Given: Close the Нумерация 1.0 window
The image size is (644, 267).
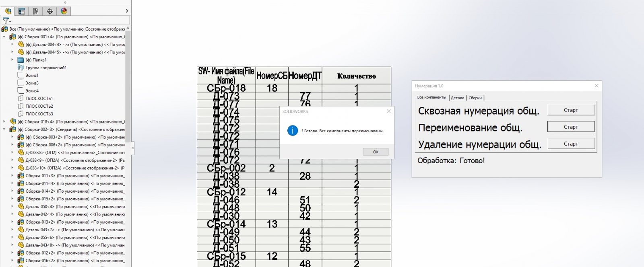Looking at the screenshot, I should pos(597,86).
